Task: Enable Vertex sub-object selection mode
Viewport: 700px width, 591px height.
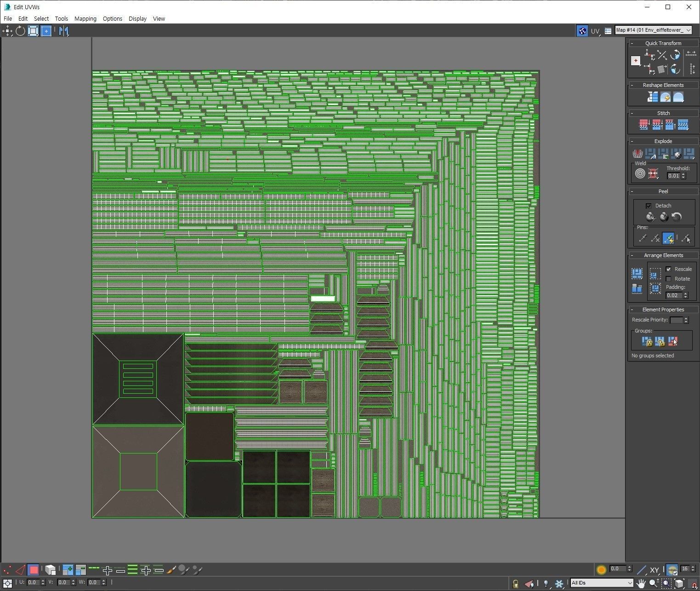Action: [7, 570]
